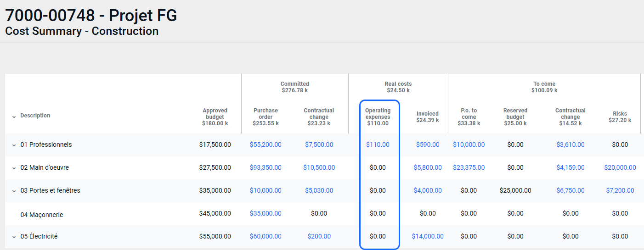Open the $60,000.00 purchase order for Électricité

(266, 236)
